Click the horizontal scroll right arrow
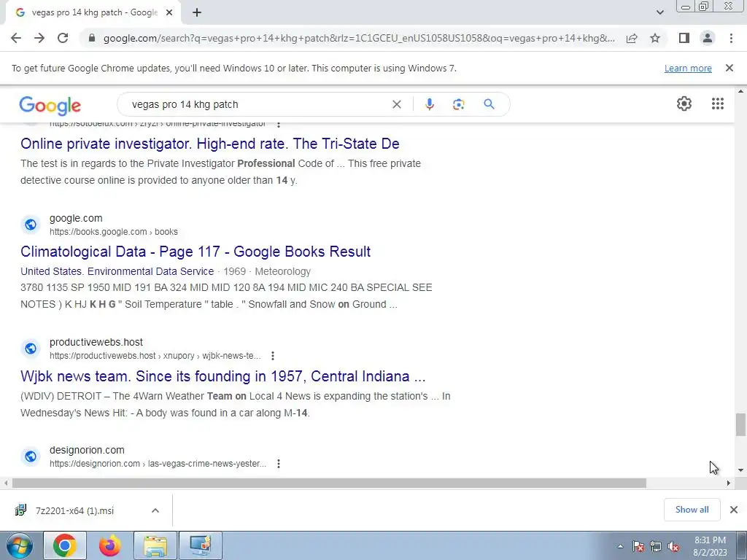The image size is (747, 560). pos(729,483)
